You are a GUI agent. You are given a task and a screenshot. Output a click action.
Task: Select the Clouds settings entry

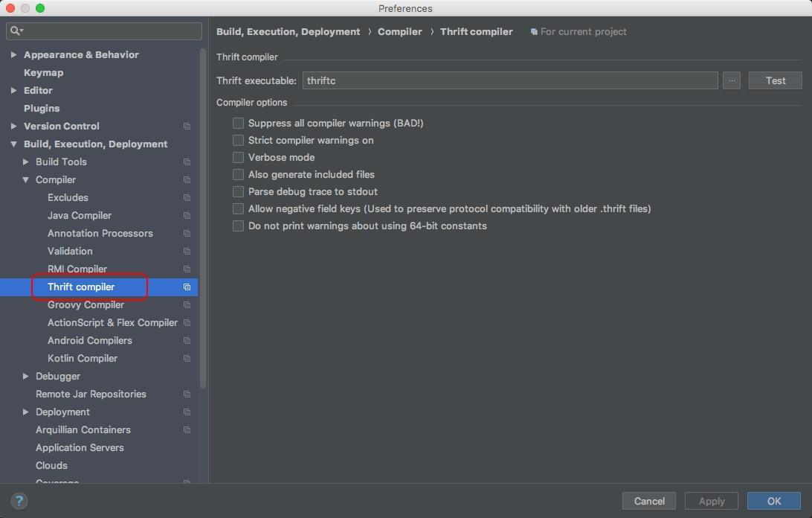(51, 466)
